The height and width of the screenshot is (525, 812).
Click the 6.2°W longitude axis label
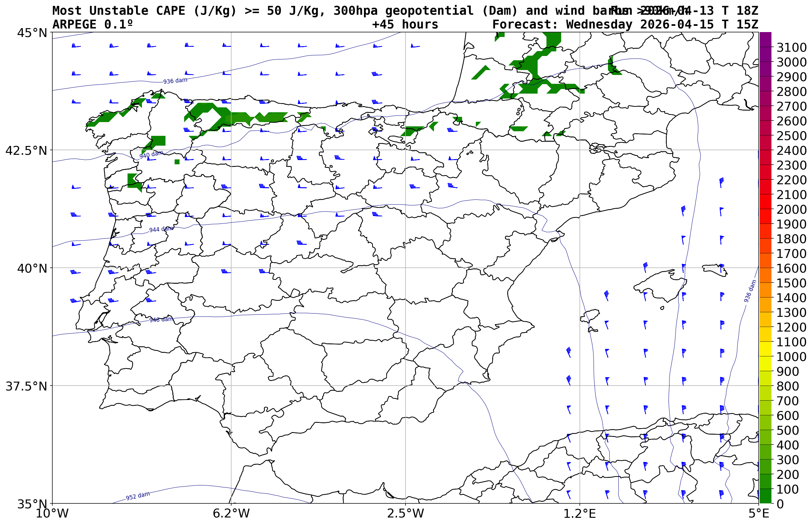(231, 514)
